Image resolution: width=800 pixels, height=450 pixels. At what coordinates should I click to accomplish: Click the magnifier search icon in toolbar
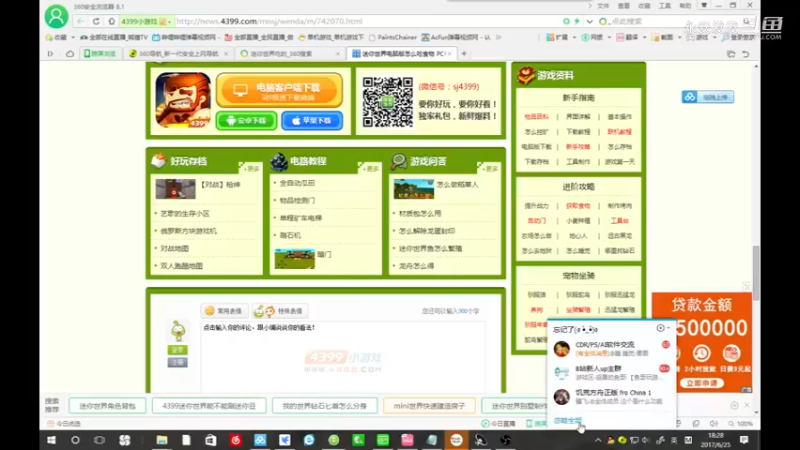[746, 21]
